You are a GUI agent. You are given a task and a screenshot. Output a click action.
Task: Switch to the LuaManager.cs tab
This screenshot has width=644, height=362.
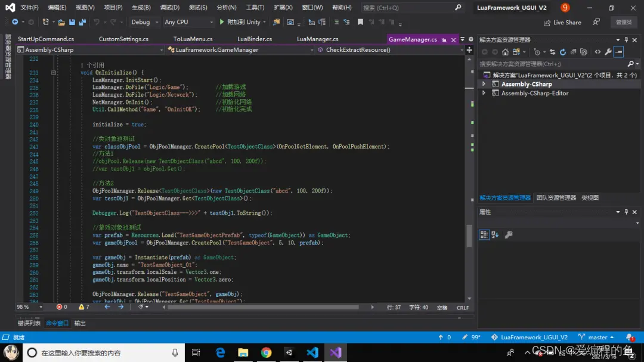tap(317, 39)
